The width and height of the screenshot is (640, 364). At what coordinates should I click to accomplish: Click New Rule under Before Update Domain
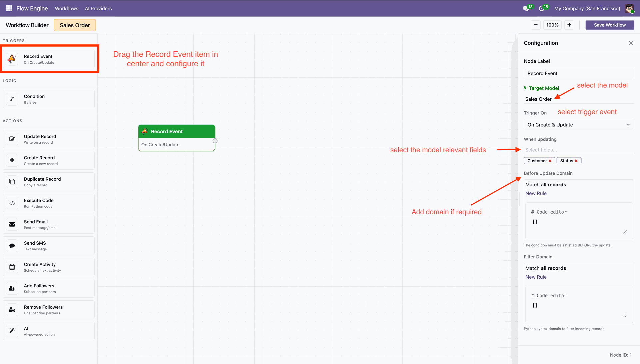tap(536, 193)
